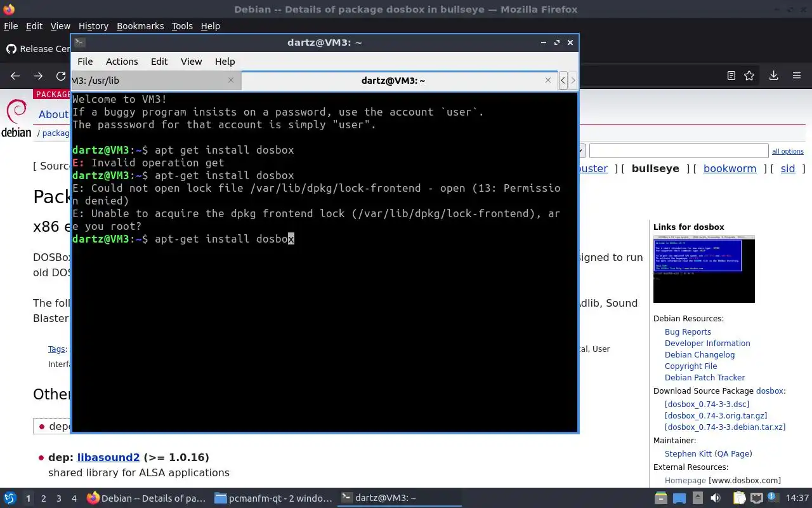Open source package dosbox link
This screenshot has width=812, height=508.
pos(769,391)
